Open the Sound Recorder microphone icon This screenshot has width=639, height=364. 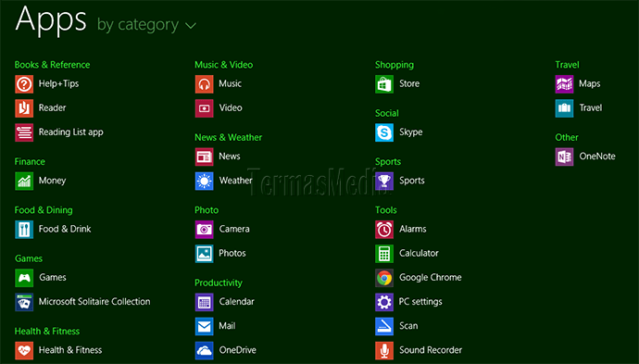point(384,351)
